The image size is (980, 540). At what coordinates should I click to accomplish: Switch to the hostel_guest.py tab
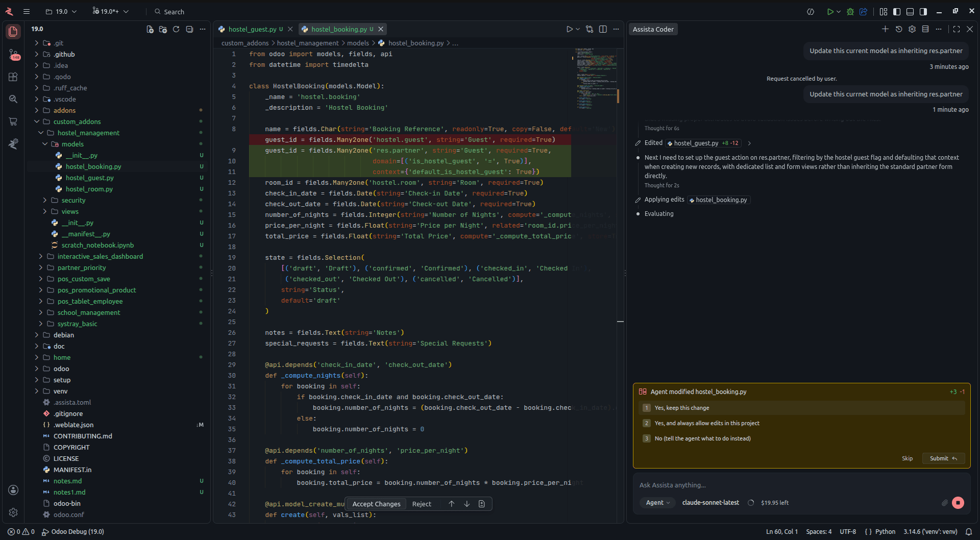(252, 29)
